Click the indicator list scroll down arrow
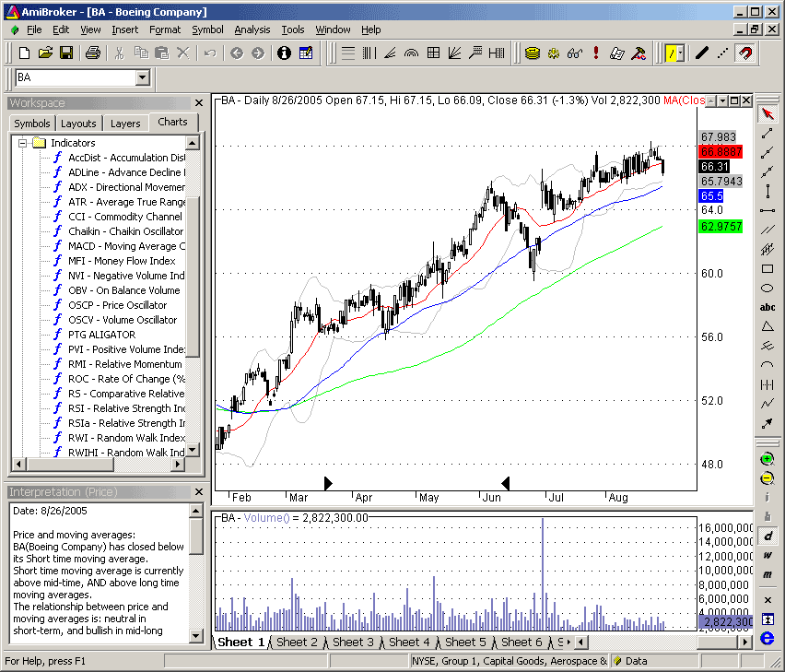Viewport: 785px width, 672px height. (x=193, y=449)
